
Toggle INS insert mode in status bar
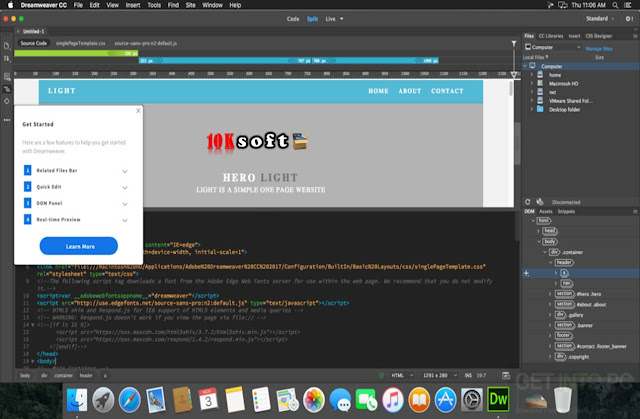click(468, 375)
